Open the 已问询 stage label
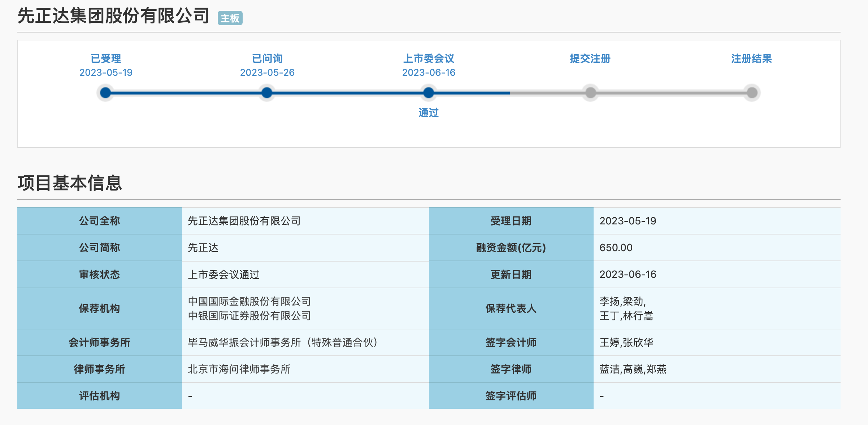This screenshot has width=868, height=425. click(267, 58)
